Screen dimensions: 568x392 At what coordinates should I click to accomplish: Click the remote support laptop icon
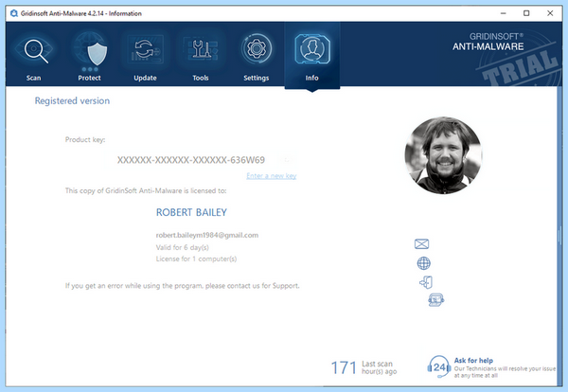[x=435, y=300]
